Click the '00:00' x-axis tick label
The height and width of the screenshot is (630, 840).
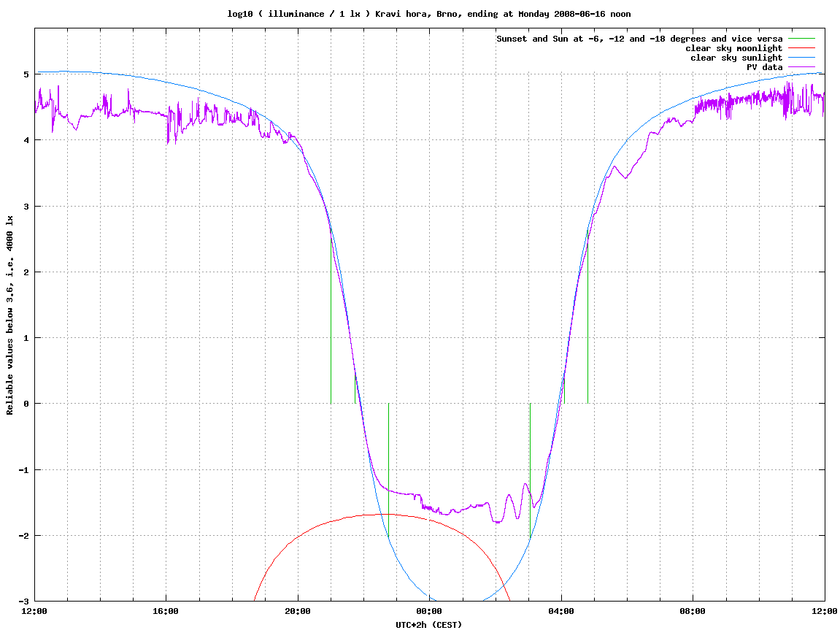coord(430,611)
